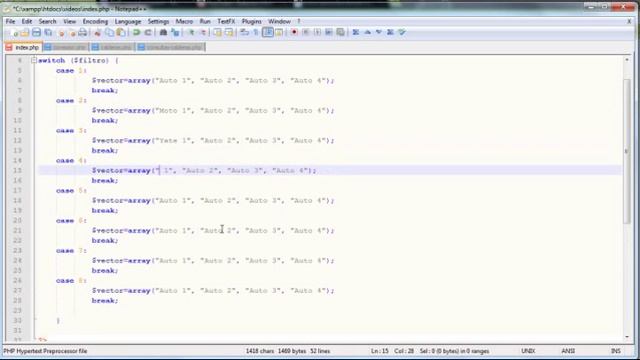Toggle synchronize vertical scrolling
The width and height of the screenshot is (640, 360).
click(x=218, y=33)
